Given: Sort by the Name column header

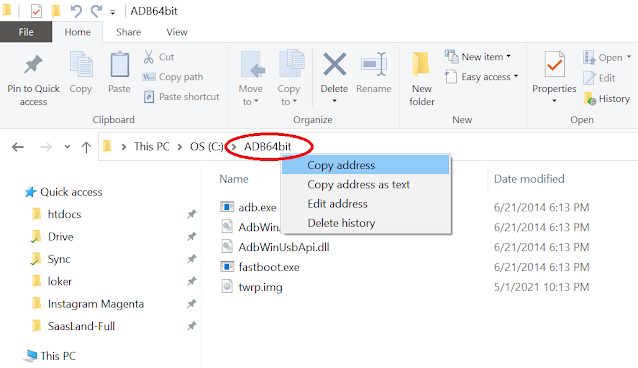Looking at the screenshot, I should (x=234, y=179).
